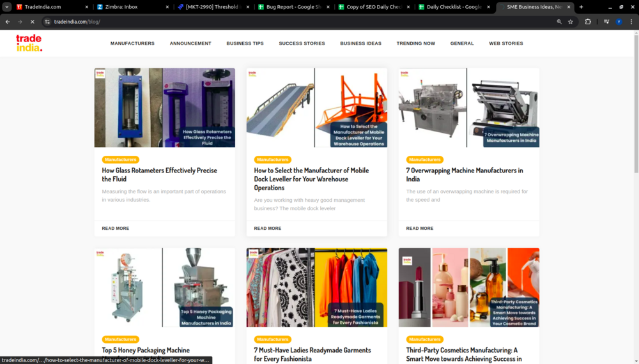Open 'Third-Party Cosmetics Manufacturing' title
639x364 pixels.
464,354
